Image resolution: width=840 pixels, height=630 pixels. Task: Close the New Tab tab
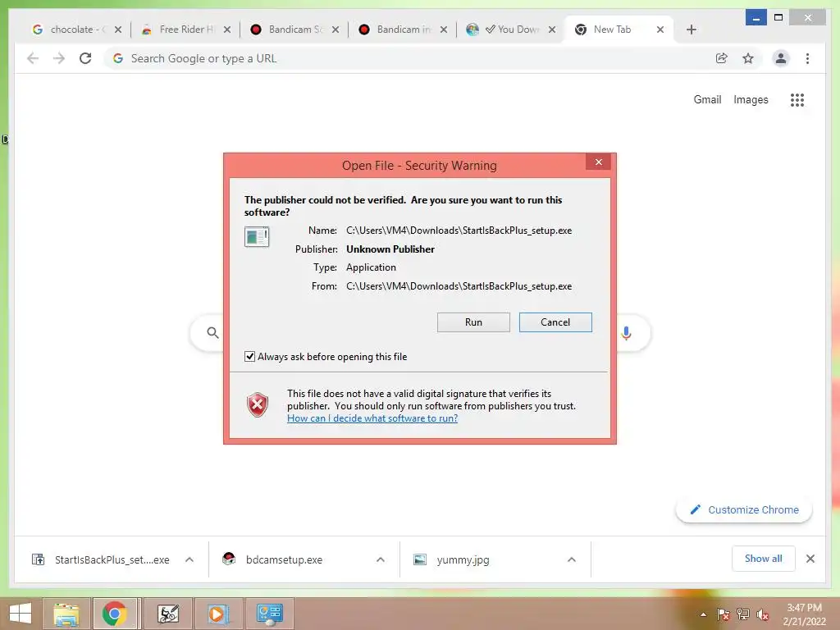pyautogui.click(x=660, y=30)
